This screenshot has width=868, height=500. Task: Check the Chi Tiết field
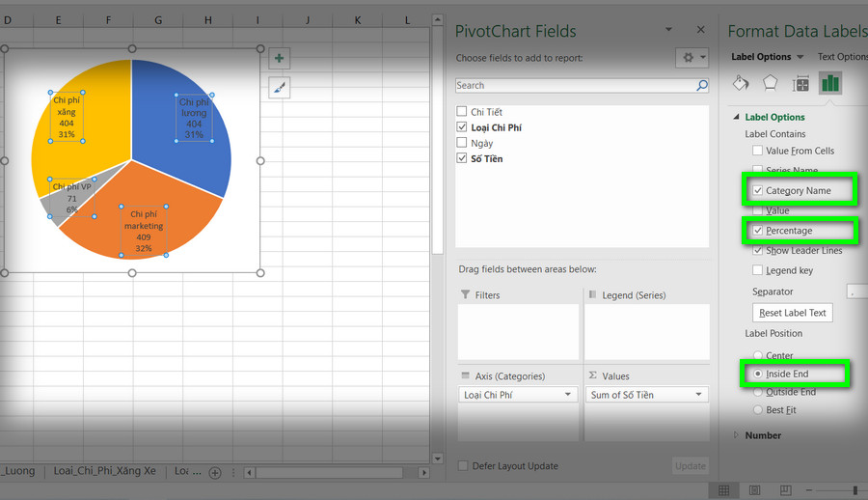click(x=462, y=111)
